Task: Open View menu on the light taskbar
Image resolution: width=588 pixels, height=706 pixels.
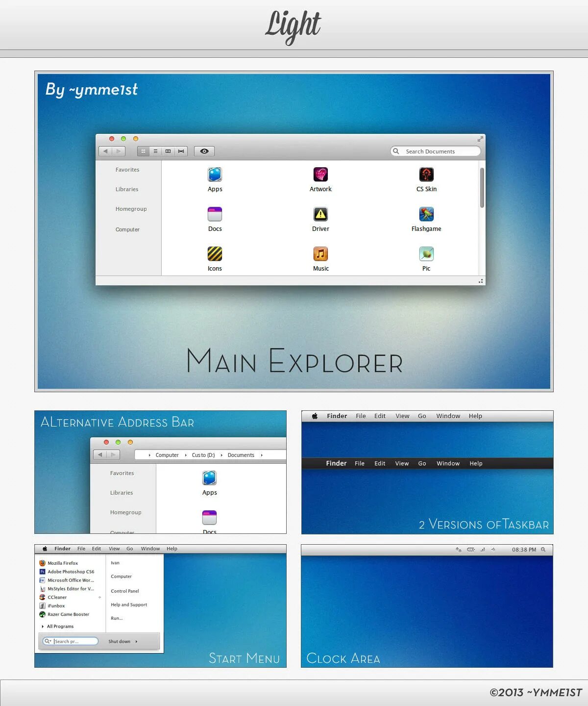Action: point(402,416)
